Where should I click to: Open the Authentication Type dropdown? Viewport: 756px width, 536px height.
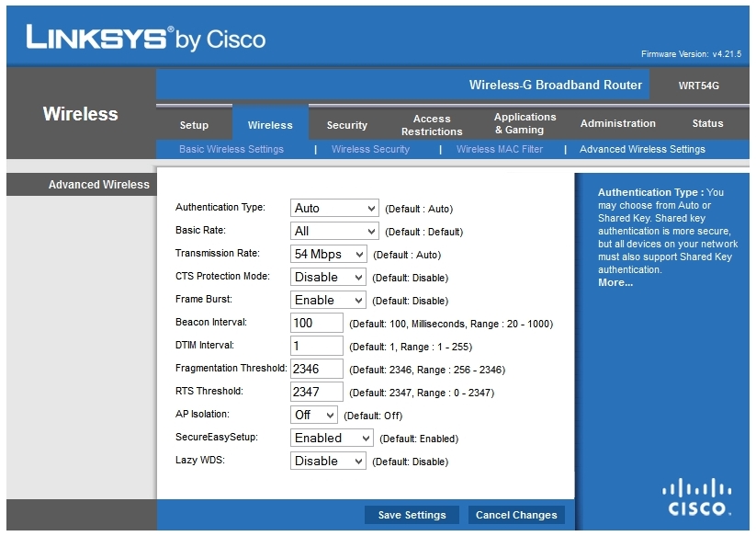[x=334, y=208]
